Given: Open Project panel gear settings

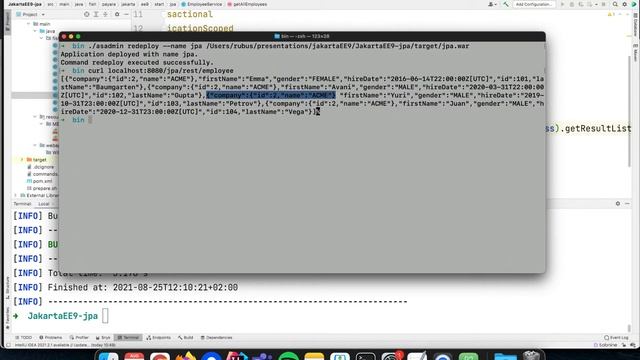Looking at the screenshot, I should coord(117,14).
